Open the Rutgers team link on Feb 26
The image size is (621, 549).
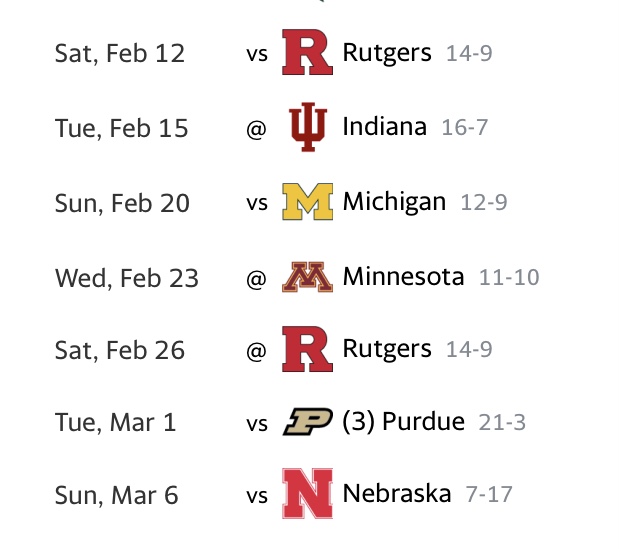click(387, 348)
